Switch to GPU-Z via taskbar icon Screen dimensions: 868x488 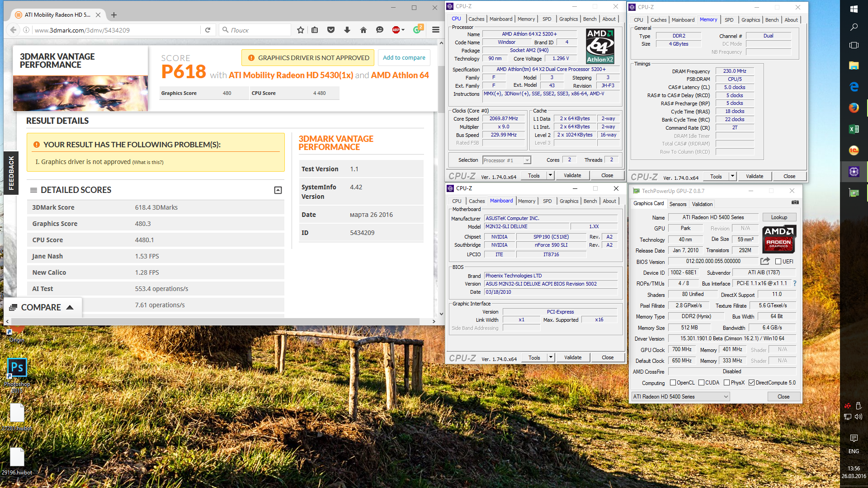(854, 193)
